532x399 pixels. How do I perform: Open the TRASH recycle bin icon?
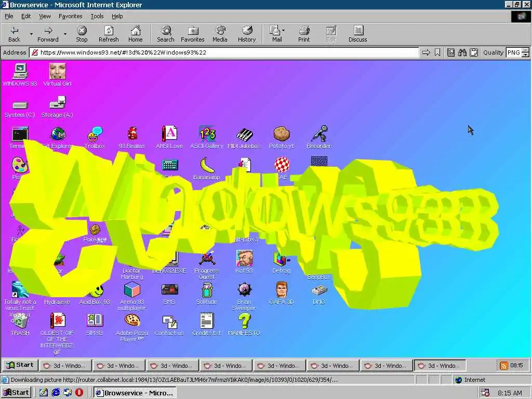click(x=20, y=324)
